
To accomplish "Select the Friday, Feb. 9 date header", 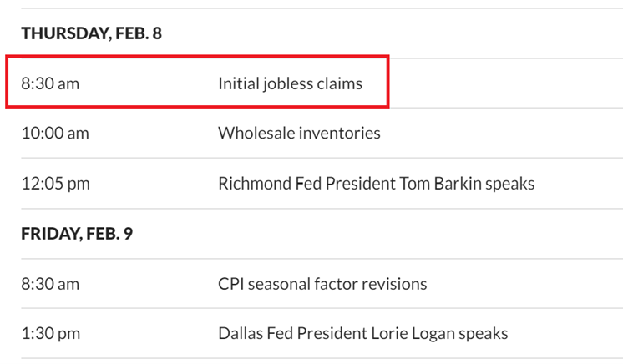I will [77, 234].
